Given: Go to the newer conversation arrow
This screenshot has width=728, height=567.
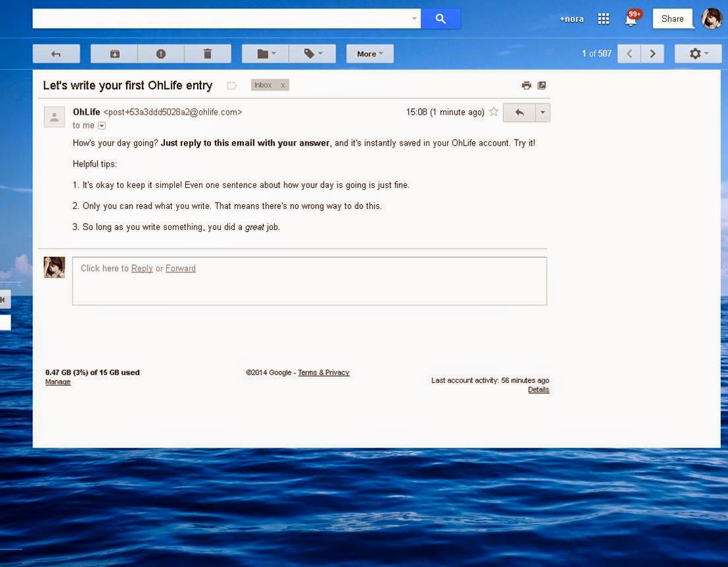Looking at the screenshot, I should coord(629,54).
